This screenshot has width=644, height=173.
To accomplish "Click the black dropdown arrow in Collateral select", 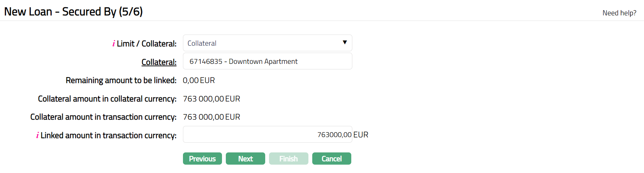I will 345,43.
